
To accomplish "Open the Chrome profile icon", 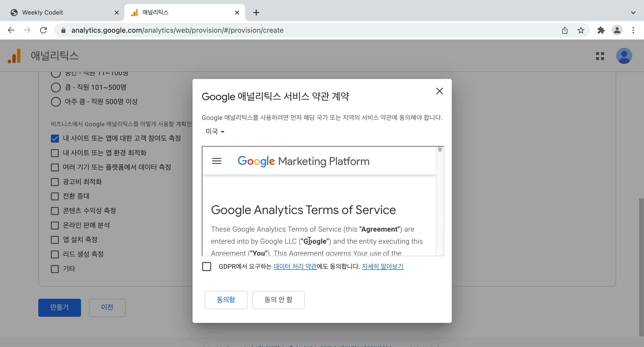I will click(617, 30).
